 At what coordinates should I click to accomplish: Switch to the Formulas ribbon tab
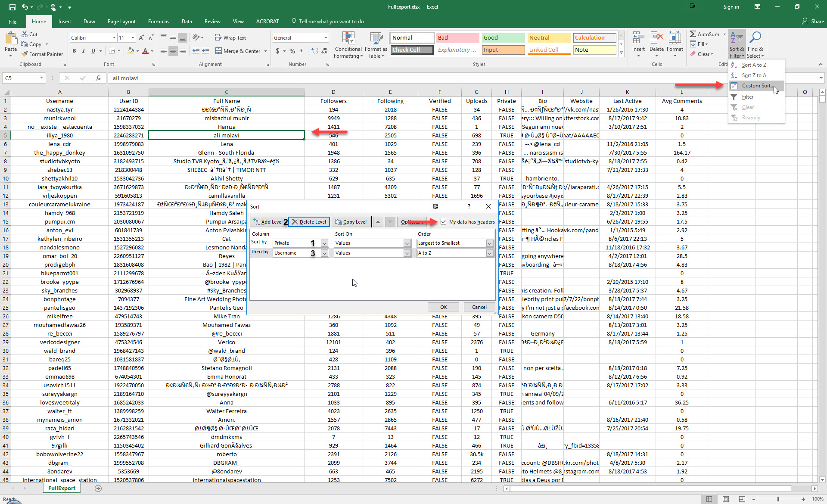coord(159,22)
